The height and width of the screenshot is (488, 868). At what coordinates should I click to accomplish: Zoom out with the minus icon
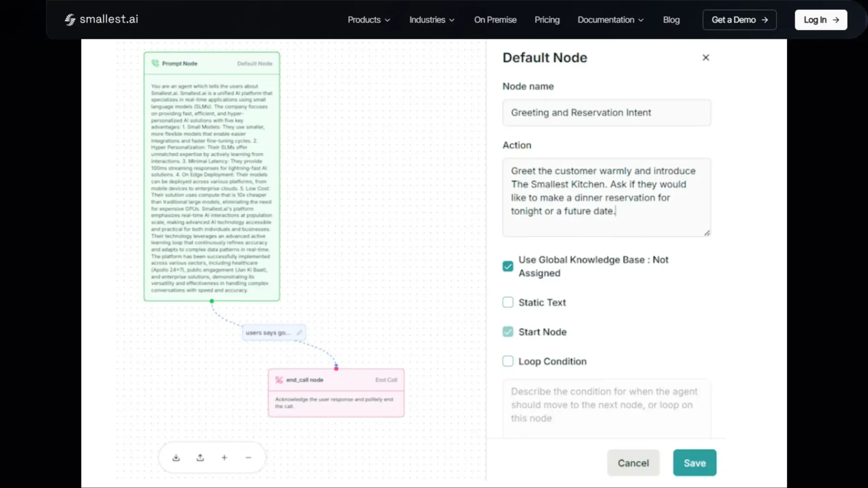point(248,458)
